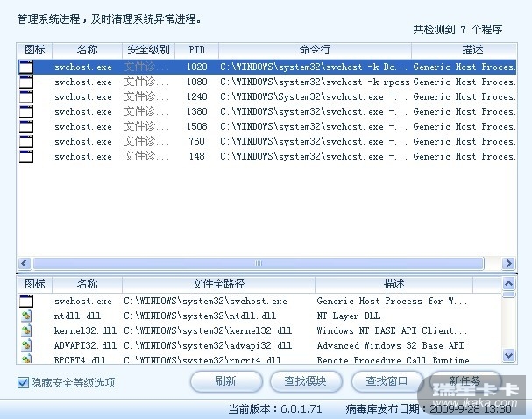Select the svchost.exe icon for PID 1080

(x=26, y=82)
